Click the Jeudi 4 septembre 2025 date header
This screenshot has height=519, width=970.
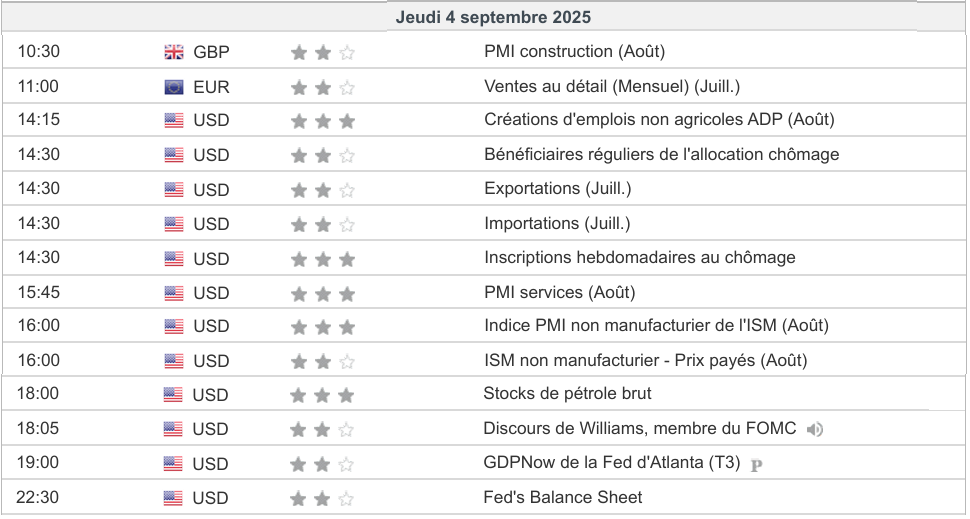click(493, 17)
